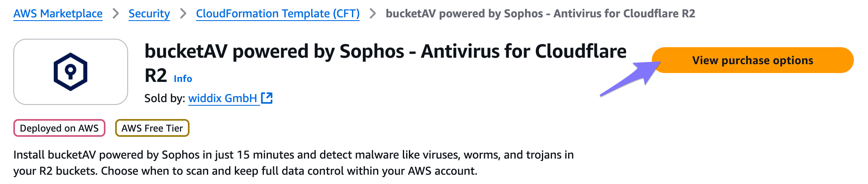Screen dimensions: 868x184
Task: Click View purchase options
Action: click(x=753, y=60)
